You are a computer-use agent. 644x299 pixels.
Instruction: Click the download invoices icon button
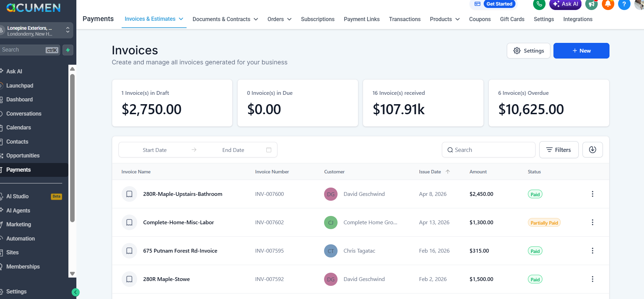593,150
